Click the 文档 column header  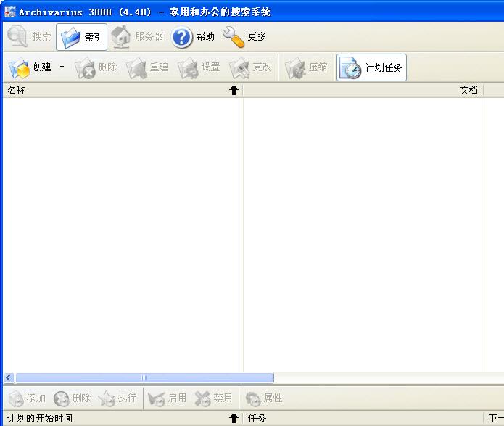tap(363, 90)
